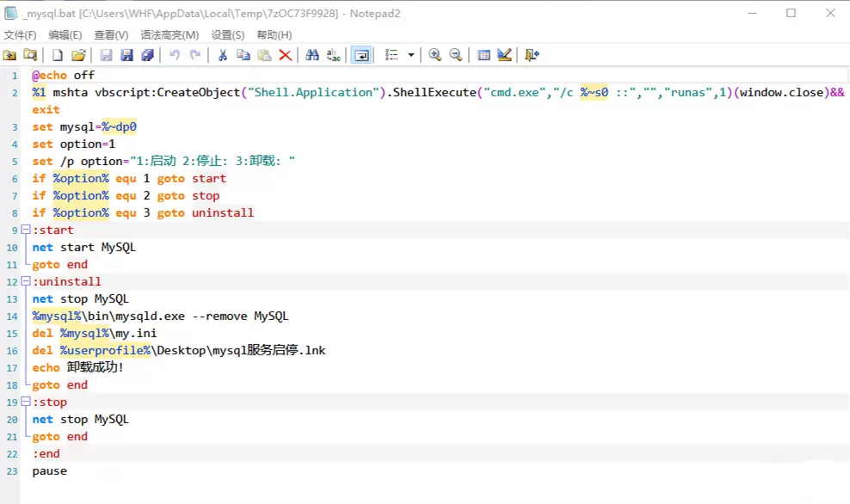Click "--remove MySQL" on line 14
Viewport: 850px width, 504px height.
tap(241, 316)
